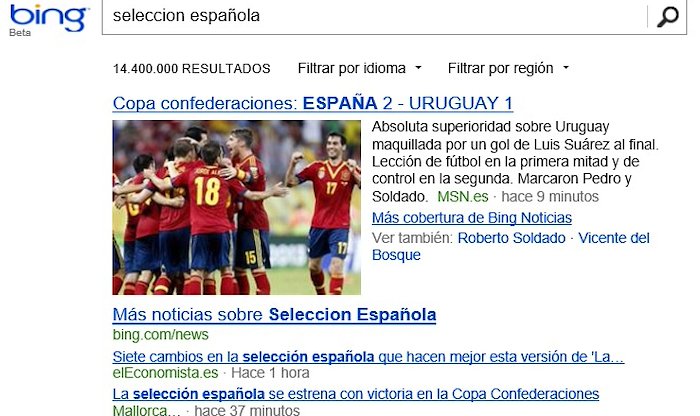Click the magnifying glass search icon
Image resolution: width=700 pixels, height=416 pixels.
pos(667,17)
